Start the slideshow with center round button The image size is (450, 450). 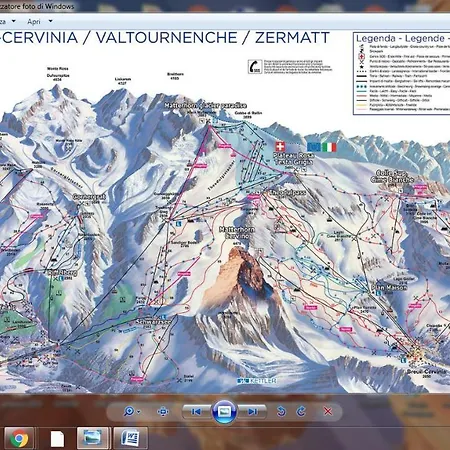click(224, 412)
